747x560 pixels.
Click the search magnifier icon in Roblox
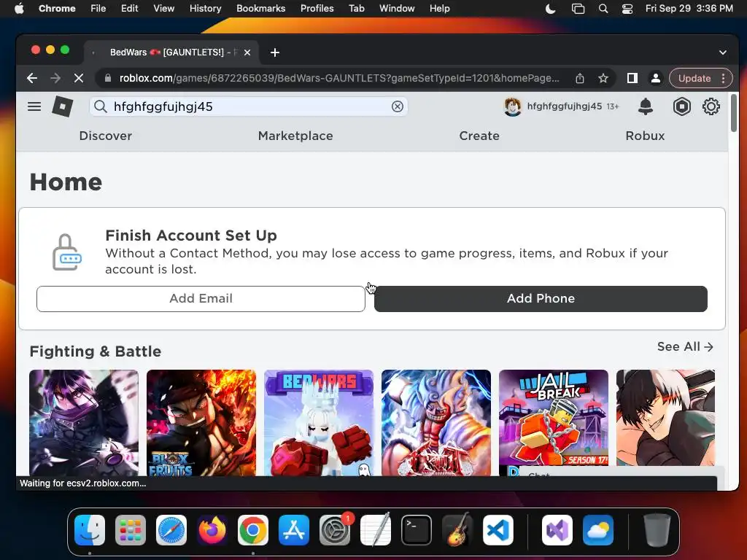(101, 106)
